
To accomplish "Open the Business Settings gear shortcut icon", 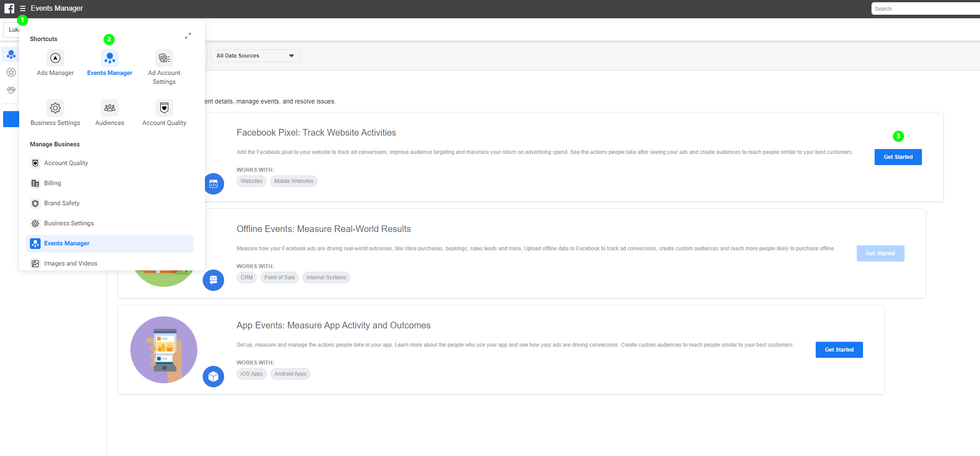I will [x=55, y=108].
